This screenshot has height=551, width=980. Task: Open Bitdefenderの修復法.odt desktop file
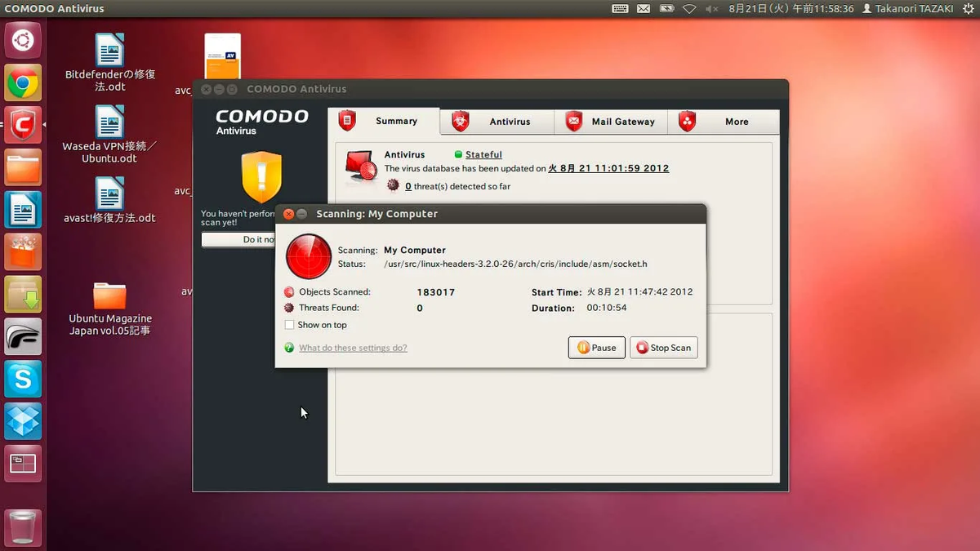point(110,62)
